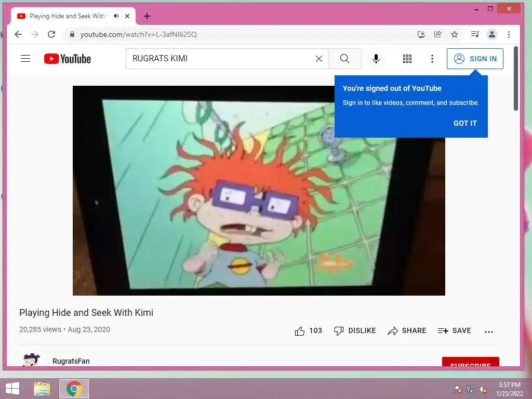The height and width of the screenshot is (399, 532).
Task: Open the Windows Start menu
Action: coord(12,389)
